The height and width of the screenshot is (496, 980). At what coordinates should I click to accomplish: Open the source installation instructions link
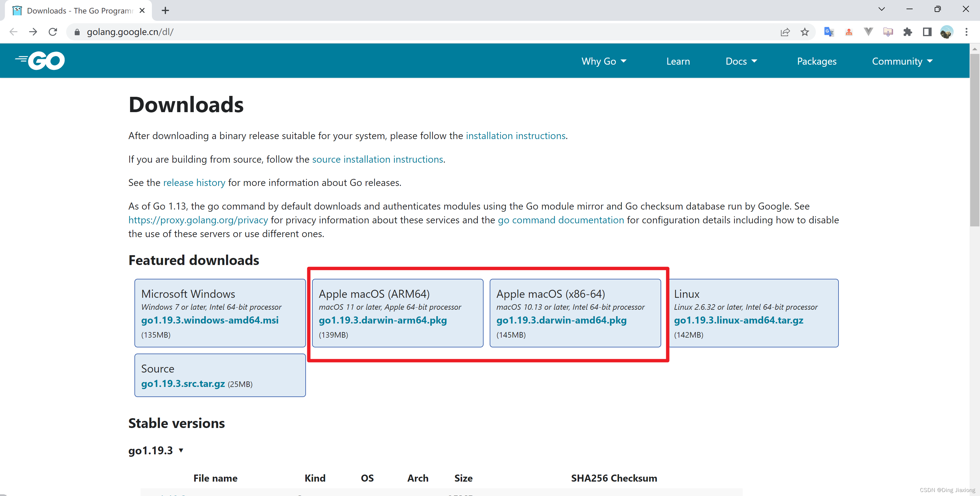point(377,159)
